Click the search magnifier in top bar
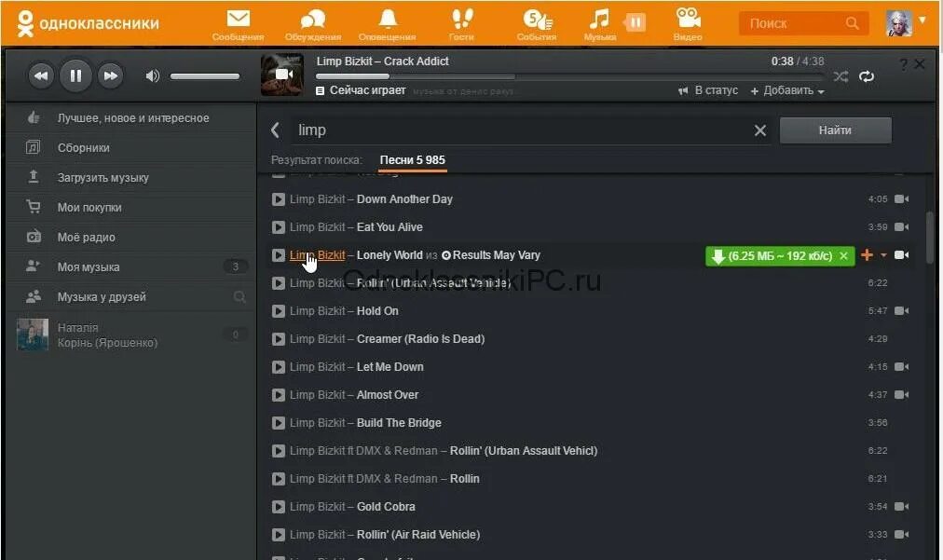Viewport: 943px width, 560px height. 853,23
